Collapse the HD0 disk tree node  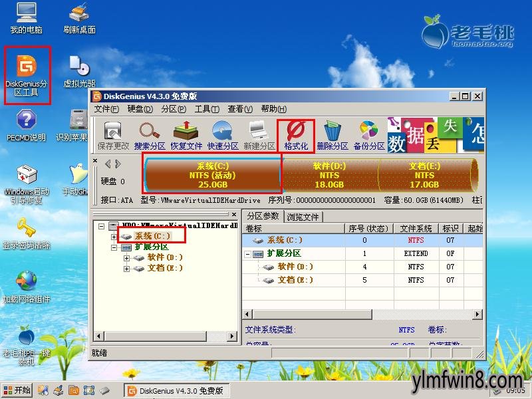point(101,225)
